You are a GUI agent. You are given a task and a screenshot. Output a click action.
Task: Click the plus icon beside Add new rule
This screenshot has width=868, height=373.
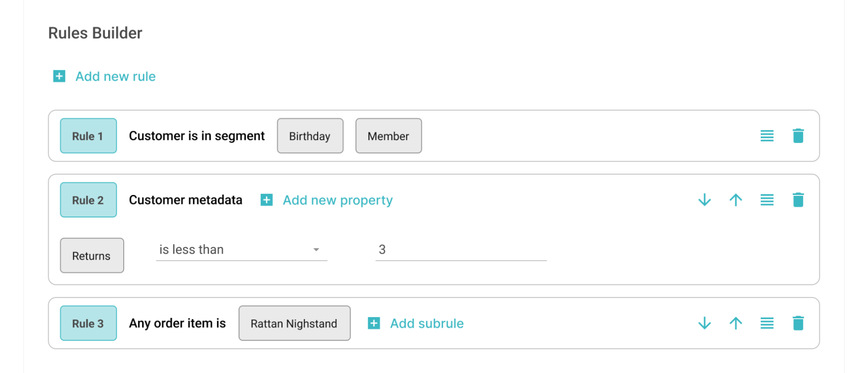click(x=59, y=76)
